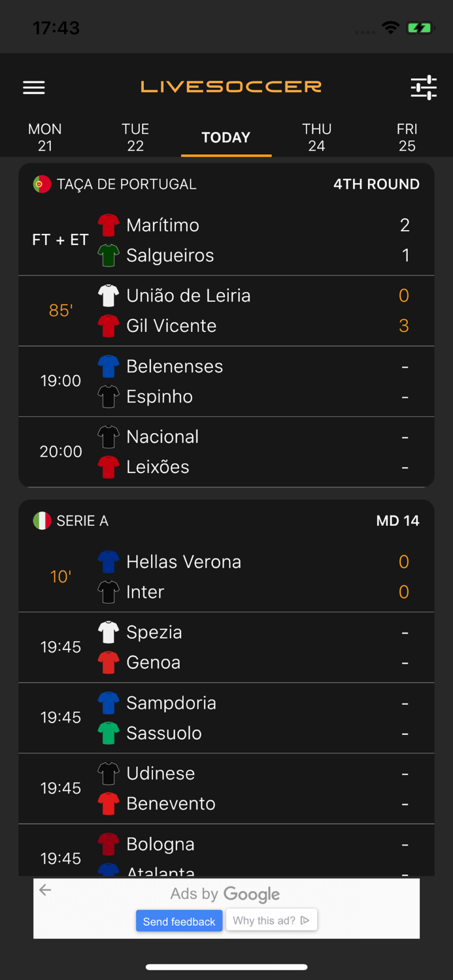Click Salgueiros' green jersey icon

[109, 255]
